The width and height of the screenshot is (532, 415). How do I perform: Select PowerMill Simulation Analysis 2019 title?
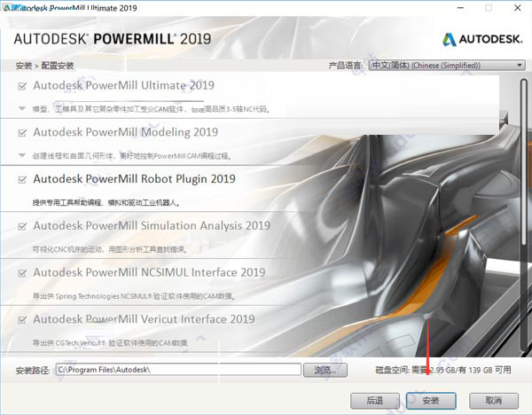pos(152,225)
